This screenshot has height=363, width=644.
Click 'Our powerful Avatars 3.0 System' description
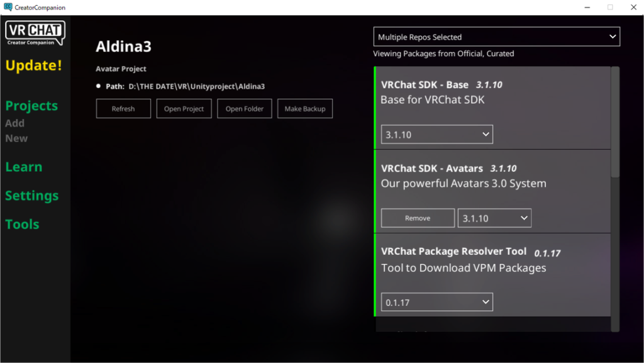tap(464, 184)
